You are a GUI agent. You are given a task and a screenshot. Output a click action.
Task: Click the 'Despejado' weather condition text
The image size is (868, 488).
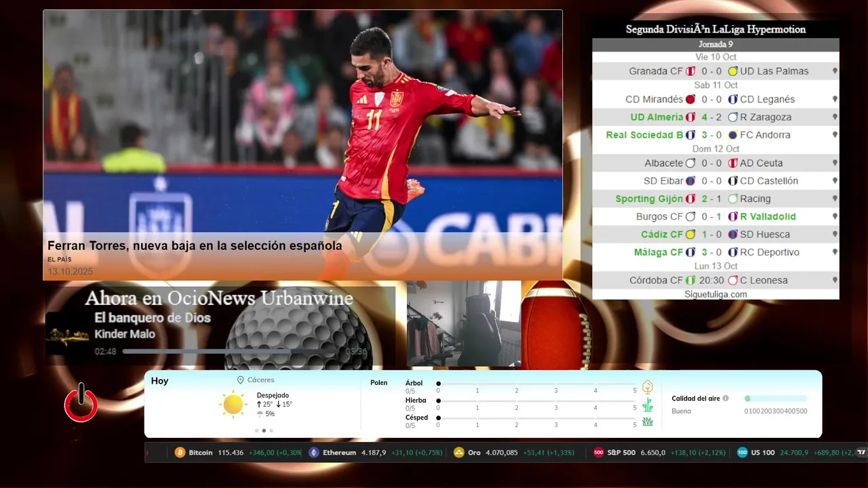[x=273, y=395]
